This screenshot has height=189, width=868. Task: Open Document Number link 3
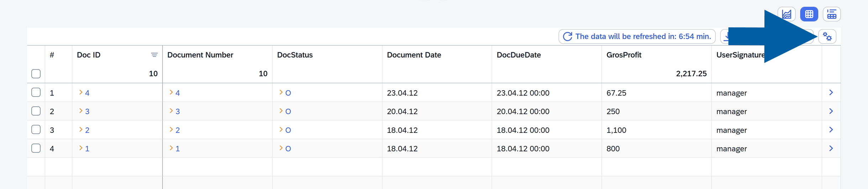[x=178, y=112]
